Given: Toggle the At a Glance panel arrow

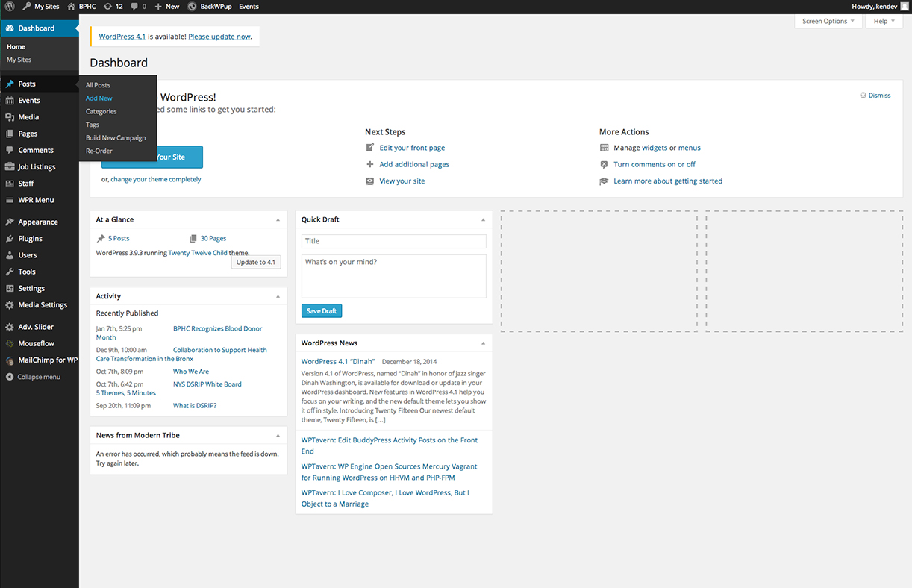Looking at the screenshot, I should [x=278, y=220].
